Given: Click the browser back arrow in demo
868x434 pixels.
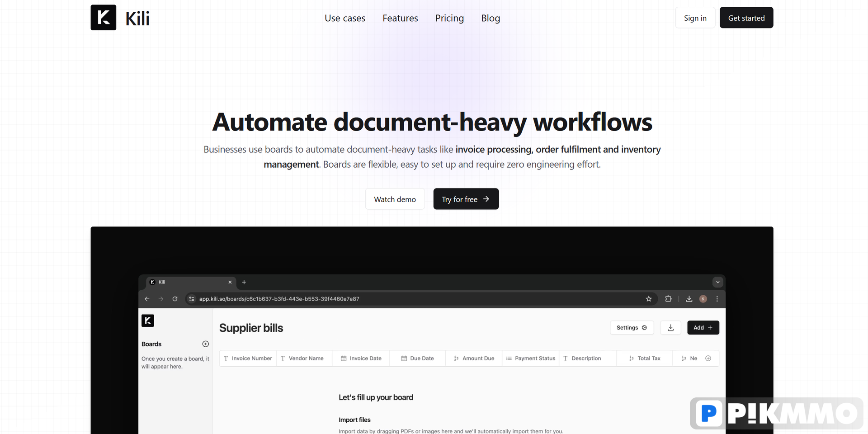Looking at the screenshot, I should click(147, 299).
